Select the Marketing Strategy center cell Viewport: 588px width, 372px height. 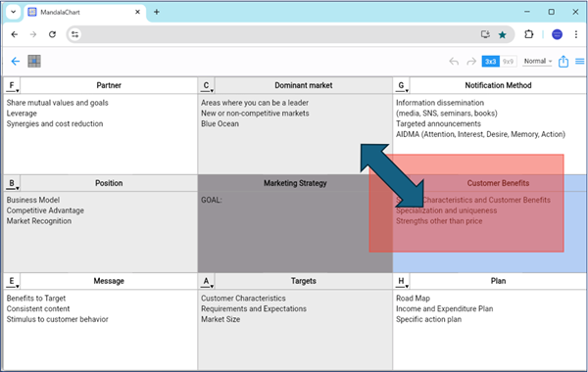coord(295,223)
